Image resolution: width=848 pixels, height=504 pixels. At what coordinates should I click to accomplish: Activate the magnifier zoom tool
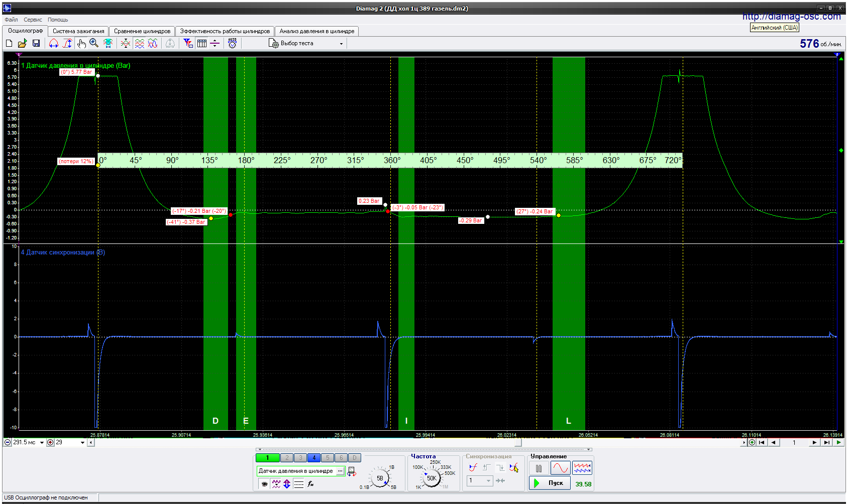click(94, 44)
